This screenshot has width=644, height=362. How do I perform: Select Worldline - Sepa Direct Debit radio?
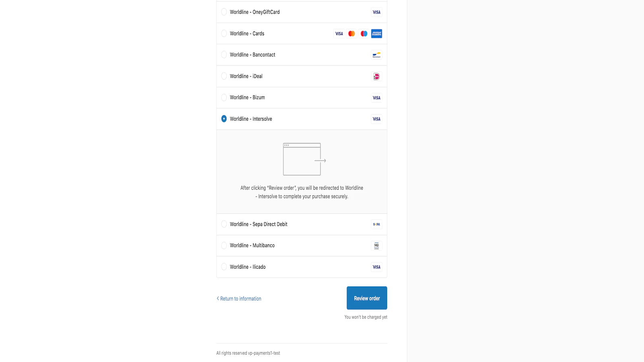click(x=224, y=224)
